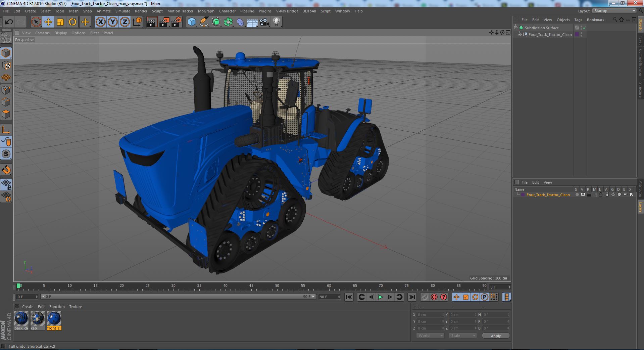Add a Bend deformer object

[240, 22]
